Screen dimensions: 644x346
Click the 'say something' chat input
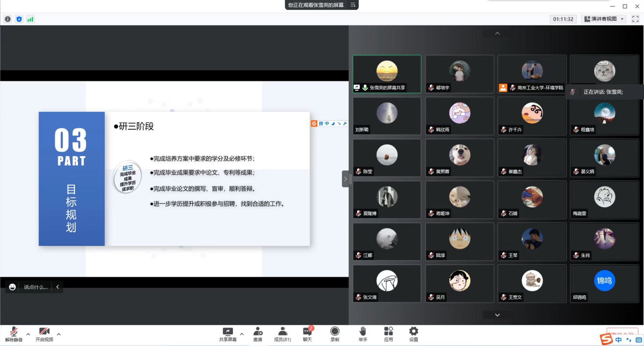pos(36,287)
